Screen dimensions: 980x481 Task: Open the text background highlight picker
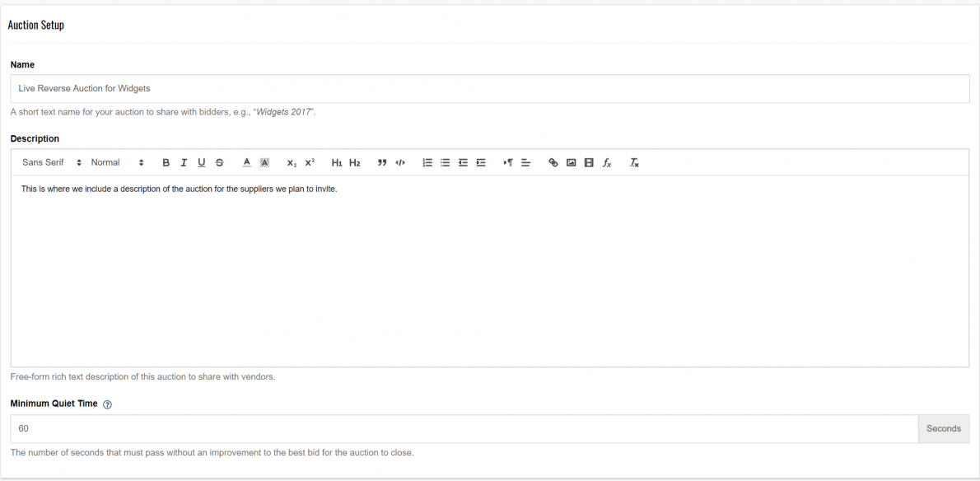pyautogui.click(x=264, y=163)
